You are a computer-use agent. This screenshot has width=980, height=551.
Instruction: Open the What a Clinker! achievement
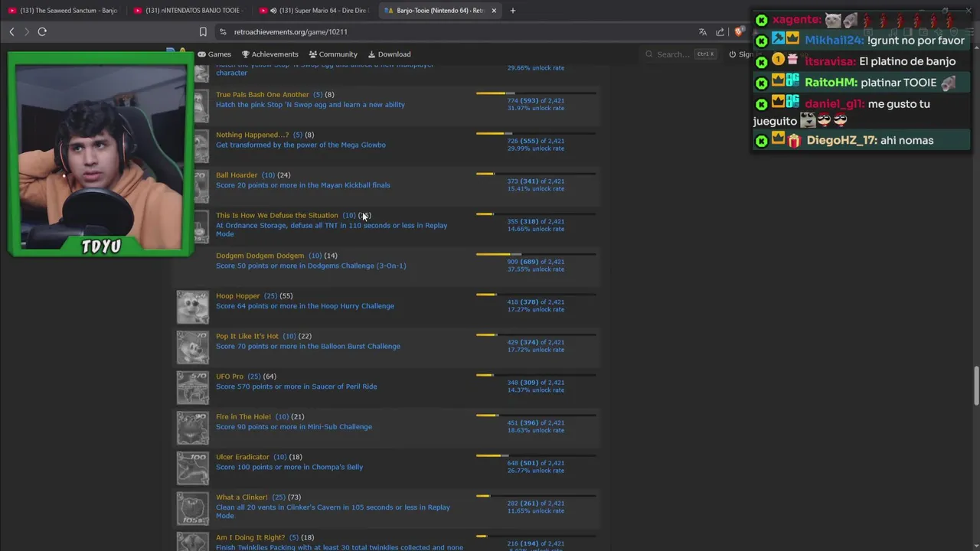242,497
